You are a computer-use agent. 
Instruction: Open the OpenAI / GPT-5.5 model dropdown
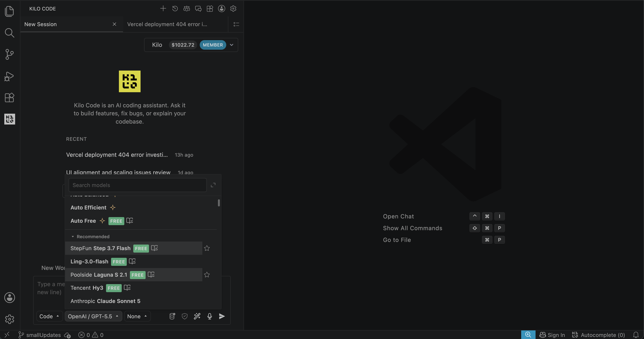(93, 316)
